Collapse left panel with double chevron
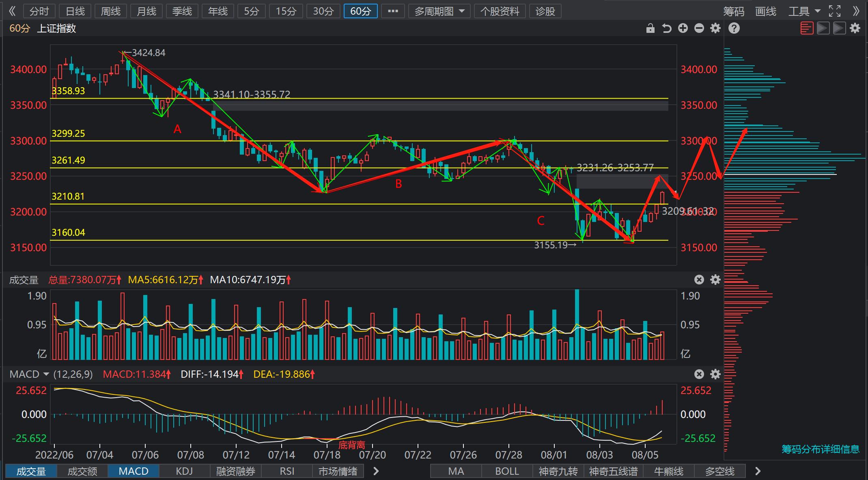This screenshot has width=868, height=480. (x=12, y=11)
